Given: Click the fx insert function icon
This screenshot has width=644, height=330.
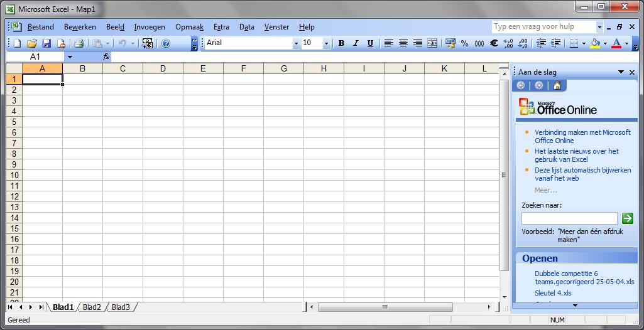Looking at the screenshot, I should 106,56.
